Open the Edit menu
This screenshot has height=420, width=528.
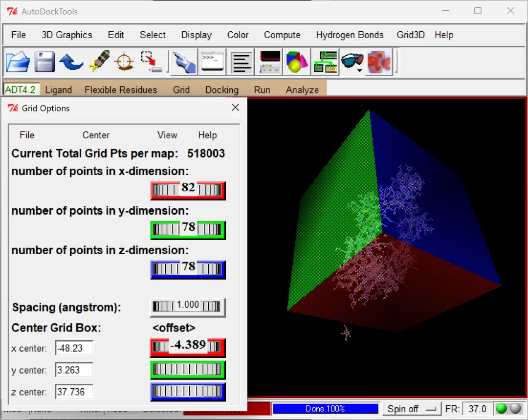point(116,35)
